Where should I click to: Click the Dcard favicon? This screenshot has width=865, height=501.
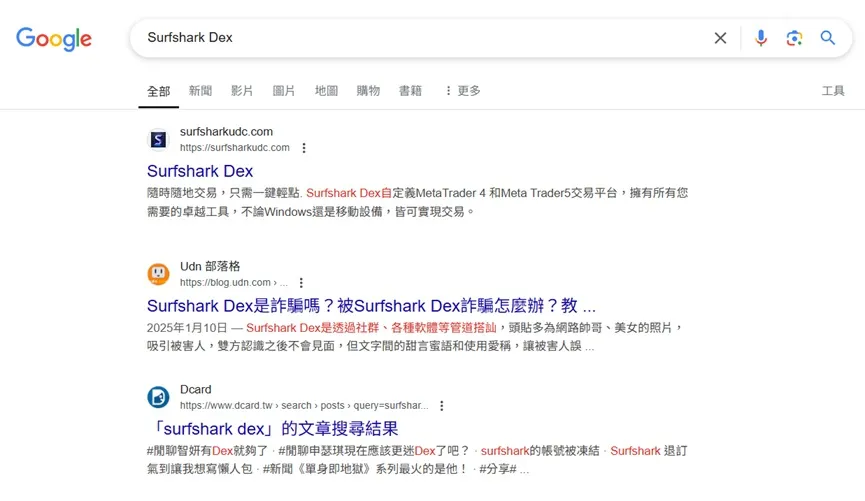158,397
